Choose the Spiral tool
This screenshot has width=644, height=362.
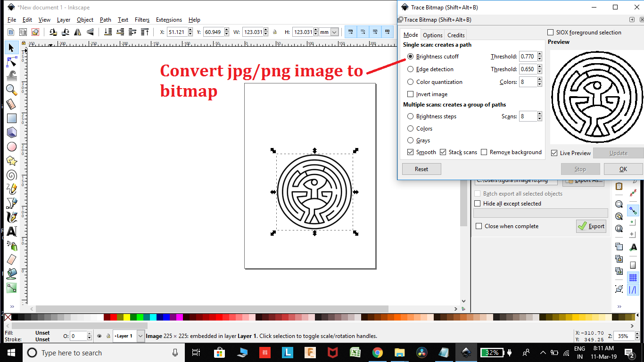[10, 175]
